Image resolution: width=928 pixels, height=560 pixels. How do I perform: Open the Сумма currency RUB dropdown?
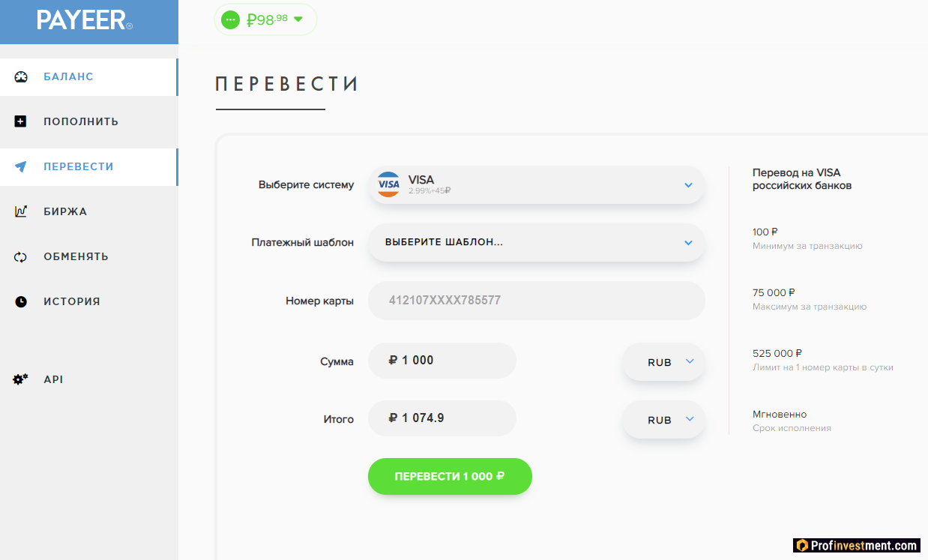pos(663,362)
